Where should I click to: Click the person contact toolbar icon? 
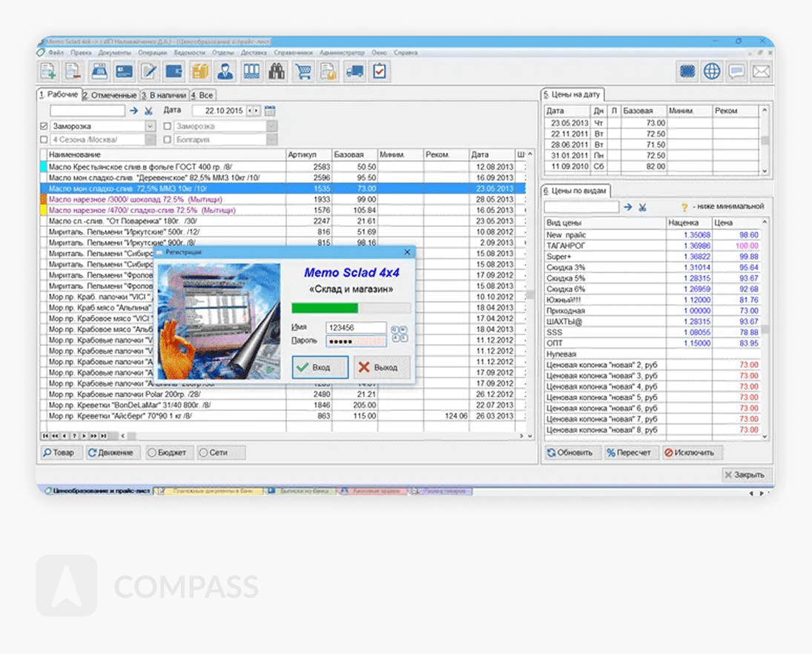[225, 71]
